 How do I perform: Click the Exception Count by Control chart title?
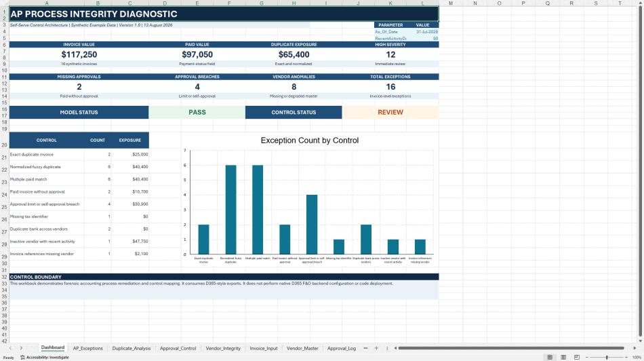(310, 140)
